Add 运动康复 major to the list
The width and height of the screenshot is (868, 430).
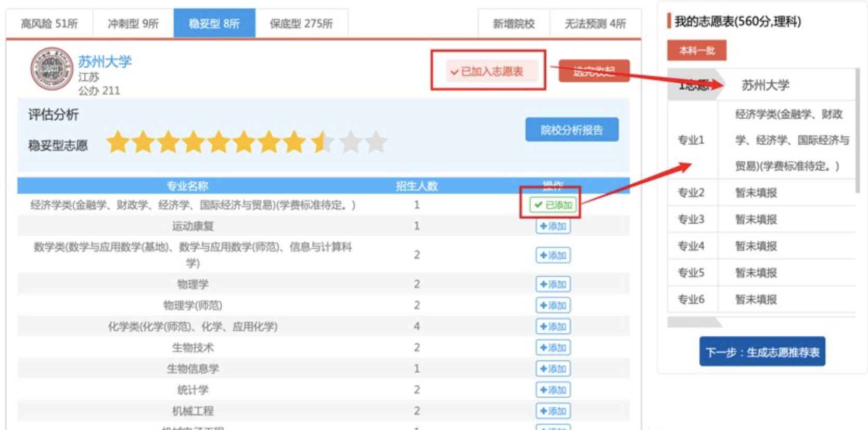pos(553,226)
